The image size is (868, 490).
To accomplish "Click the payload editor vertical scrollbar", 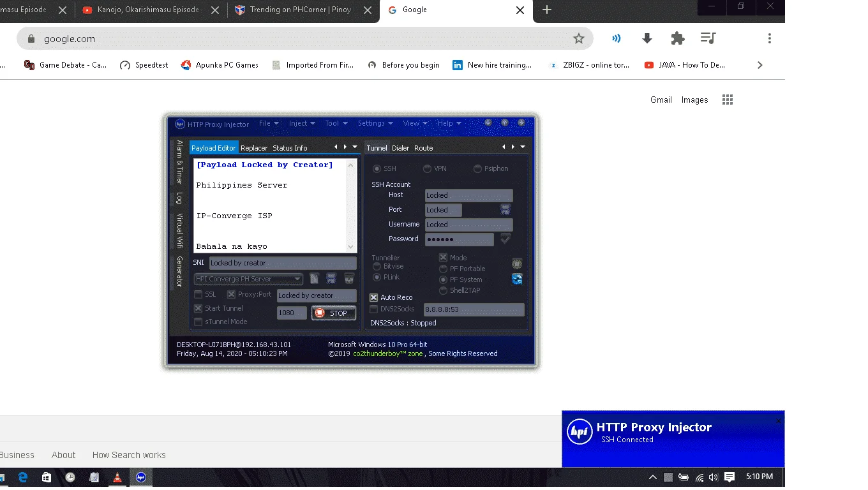I will pyautogui.click(x=350, y=205).
